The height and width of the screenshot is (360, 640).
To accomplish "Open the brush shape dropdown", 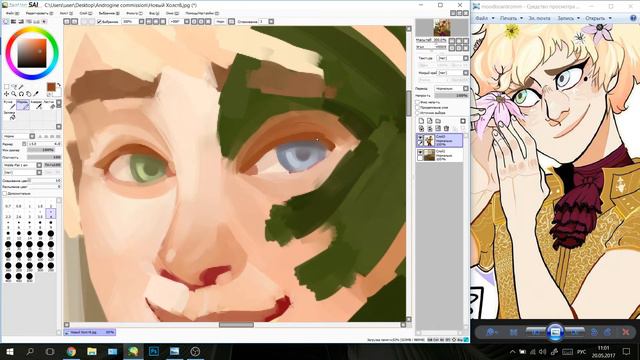I will click(x=39, y=165).
